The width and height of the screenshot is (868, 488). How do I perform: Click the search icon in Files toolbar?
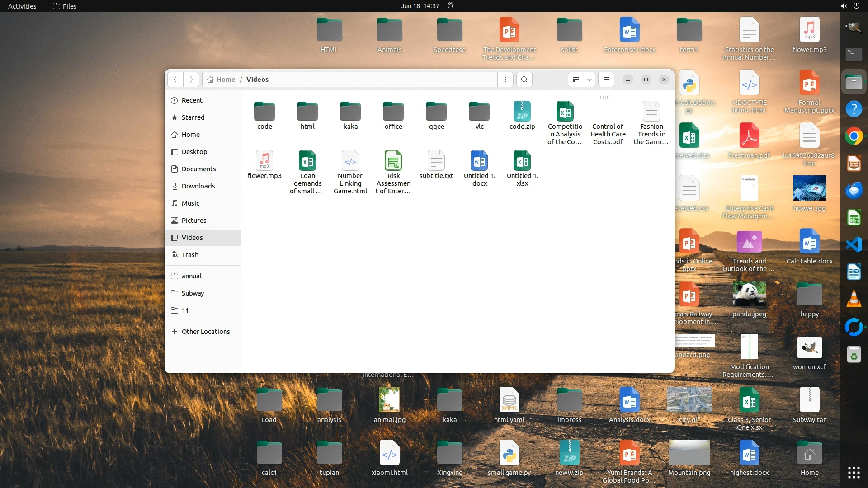[x=524, y=80]
